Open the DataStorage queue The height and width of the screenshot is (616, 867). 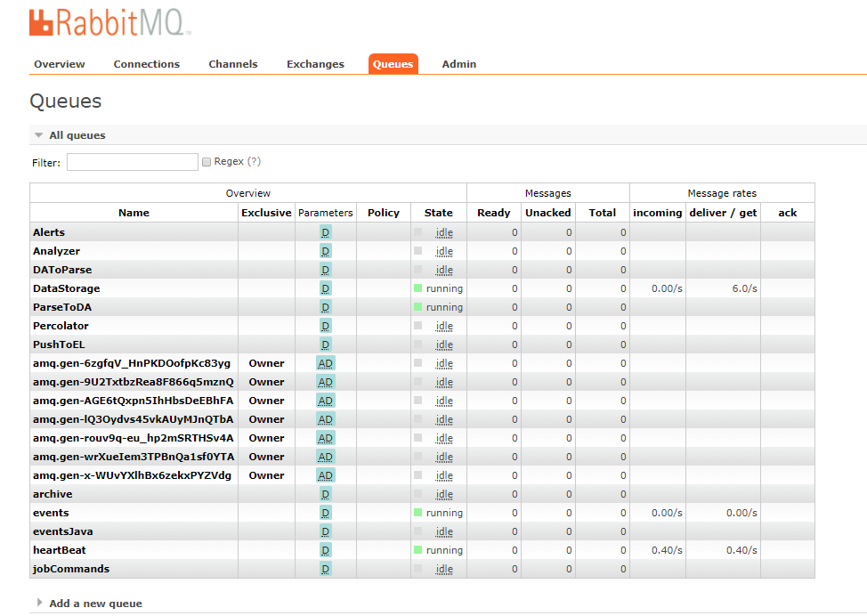pos(67,288)
